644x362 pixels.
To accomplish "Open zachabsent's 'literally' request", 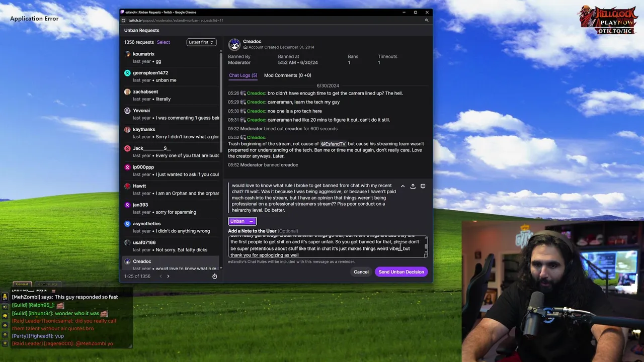I will [x=171, y=96].
